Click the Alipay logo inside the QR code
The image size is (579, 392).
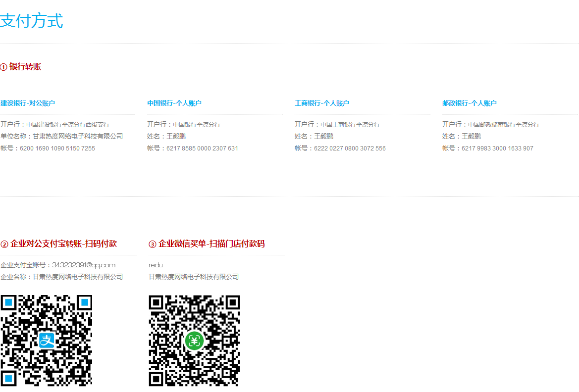[47, 341]
